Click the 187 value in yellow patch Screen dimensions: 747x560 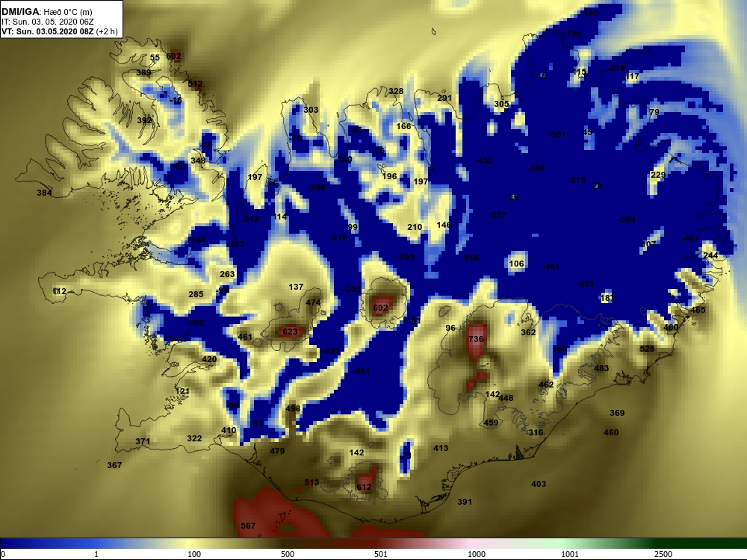click(x=607, y=298)
